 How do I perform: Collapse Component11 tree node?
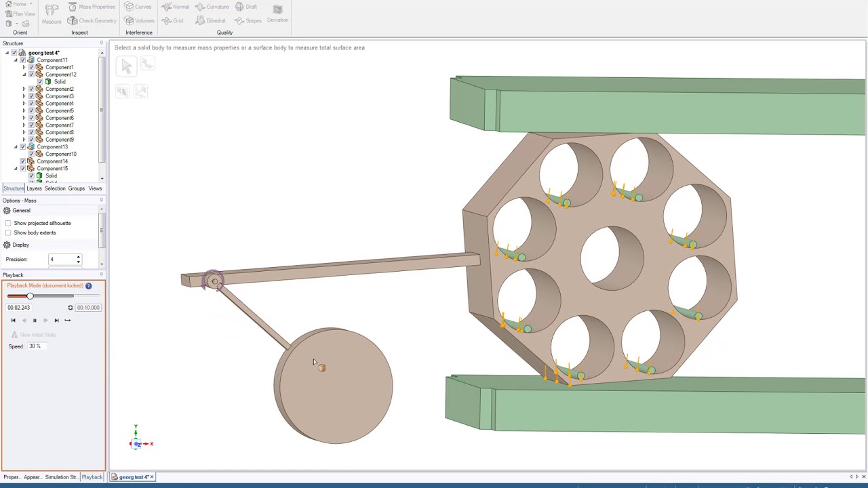(16, 60)
